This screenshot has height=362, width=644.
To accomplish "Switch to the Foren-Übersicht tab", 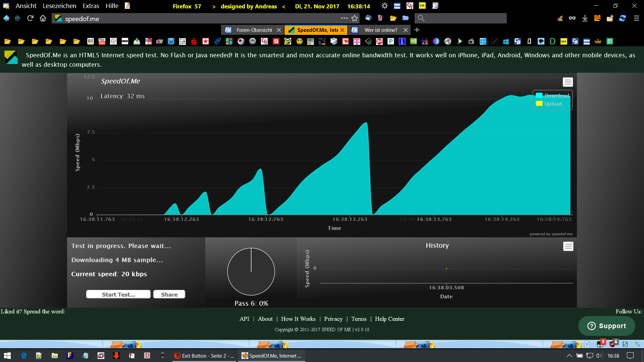I will (x=254, y=30).
